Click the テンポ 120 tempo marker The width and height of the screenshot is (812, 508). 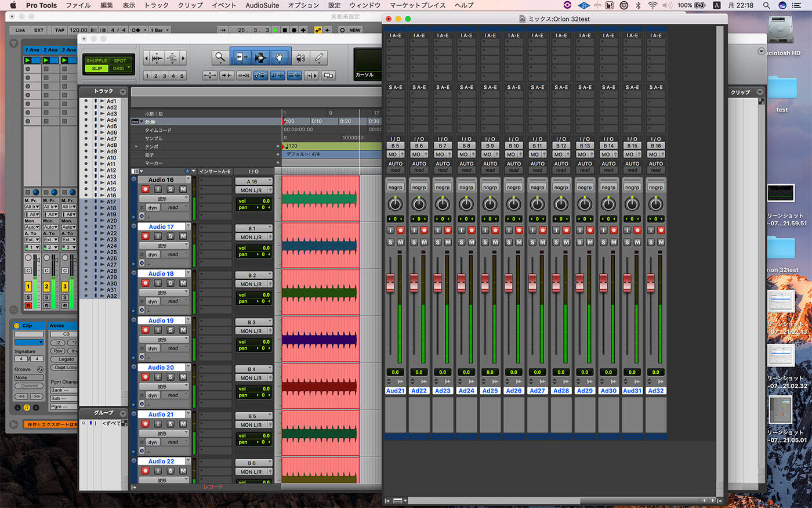pyautogui.click(x=291, y=146)
